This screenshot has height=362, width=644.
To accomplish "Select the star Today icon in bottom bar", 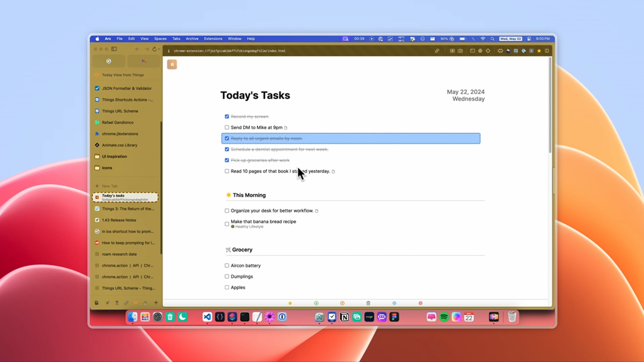I will [x=290, y=303].
